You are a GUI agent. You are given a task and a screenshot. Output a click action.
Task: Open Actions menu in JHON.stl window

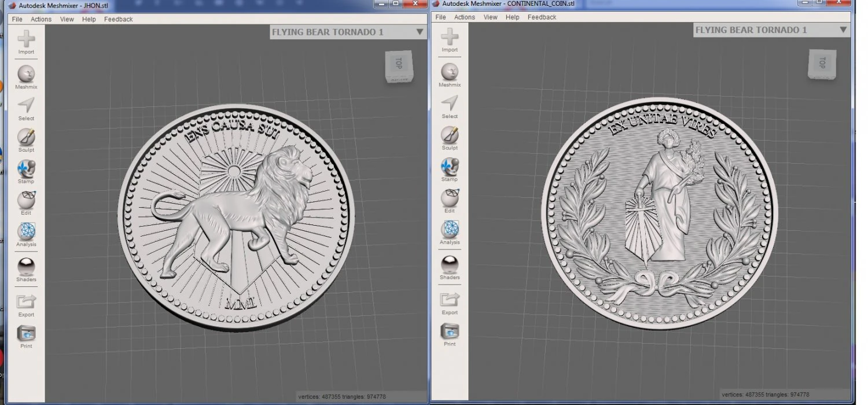pos(41,19)
